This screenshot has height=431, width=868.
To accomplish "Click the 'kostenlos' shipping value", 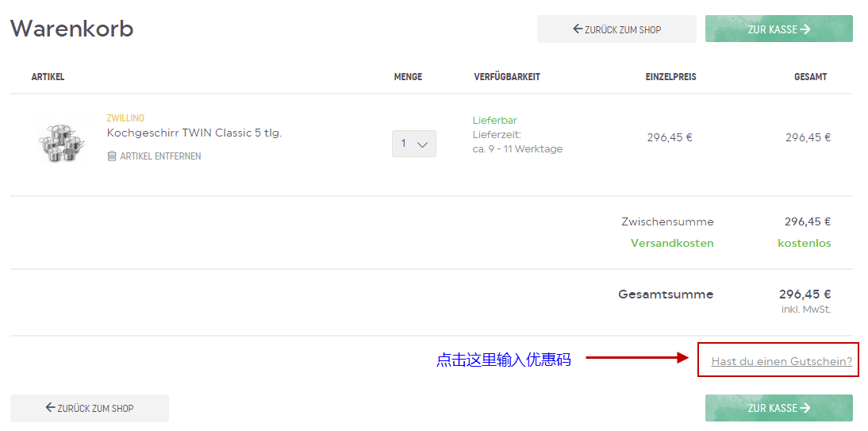I will pos(805,243).
